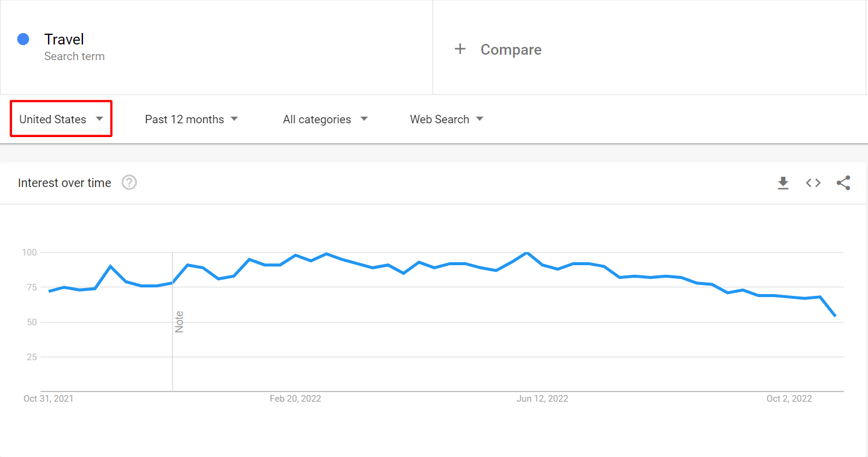Screen dimensions: 868x457
Task: Click the Note marker on the chart
Action: [x=179, y=322]
